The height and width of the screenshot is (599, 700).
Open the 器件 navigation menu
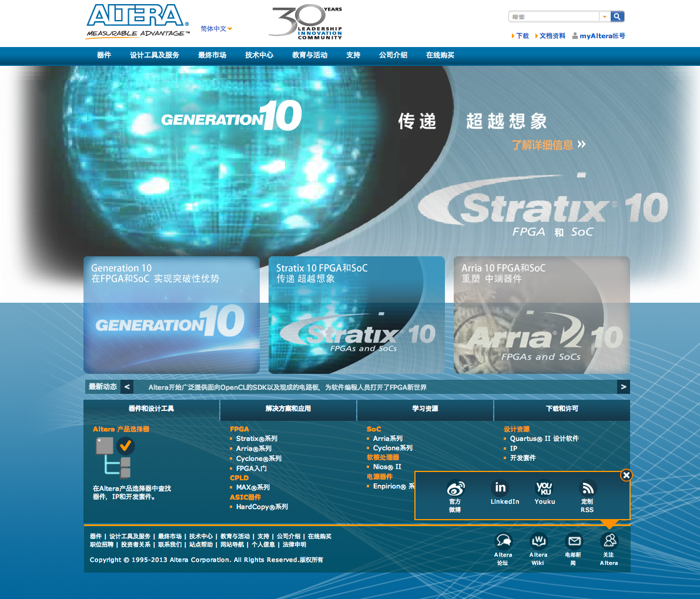point(103,55)
